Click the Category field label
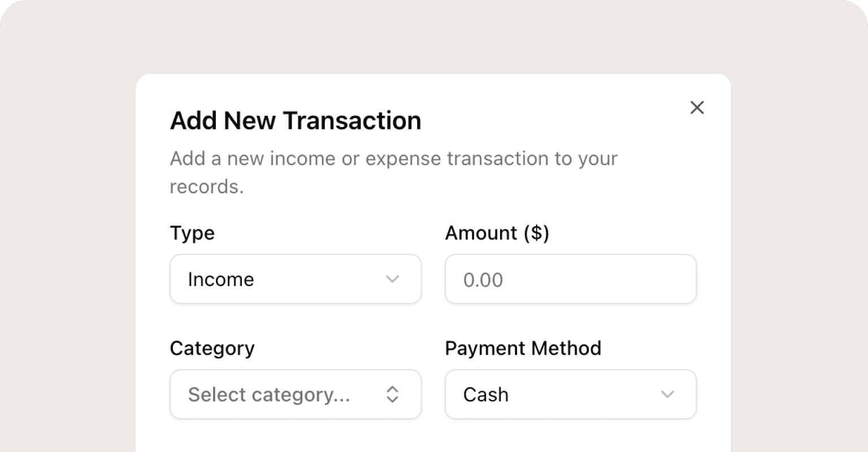868x452 pixels. 212,348
